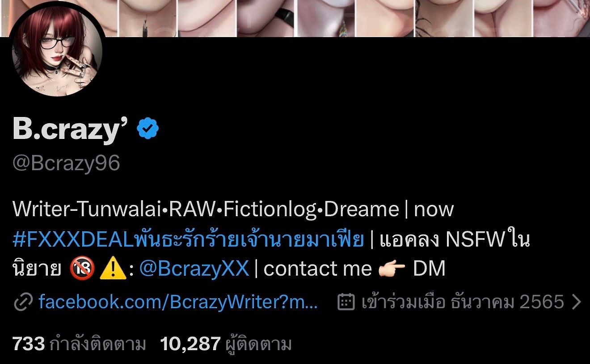Expand the chevron after the join date
The height and width of the screenshot is (364, 590).
(577, 302)
